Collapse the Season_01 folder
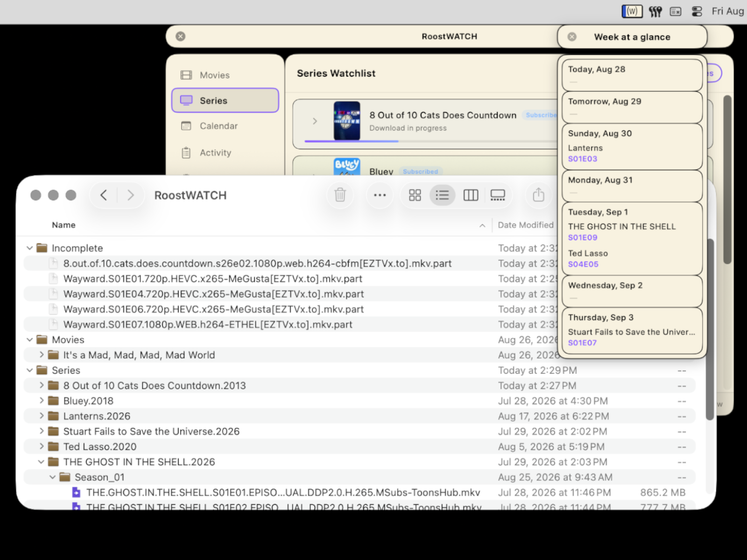The width and height of the screenshot is (747, 560). tap(53, 477)
